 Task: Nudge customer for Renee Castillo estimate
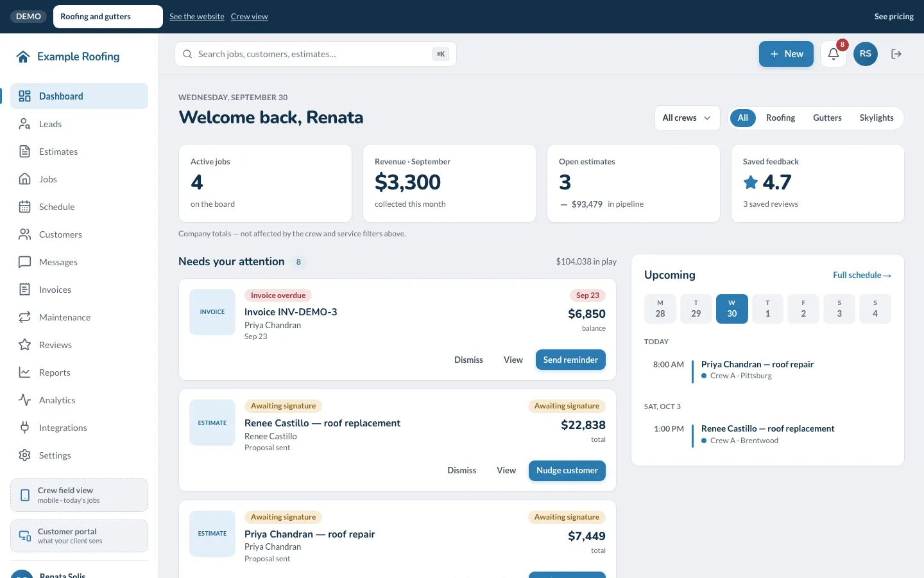[x=567, y=471]
